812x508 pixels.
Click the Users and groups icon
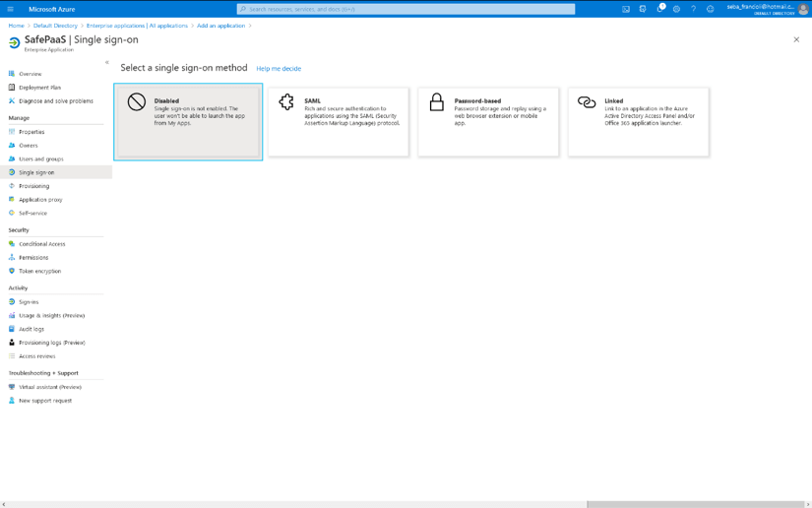12,159
